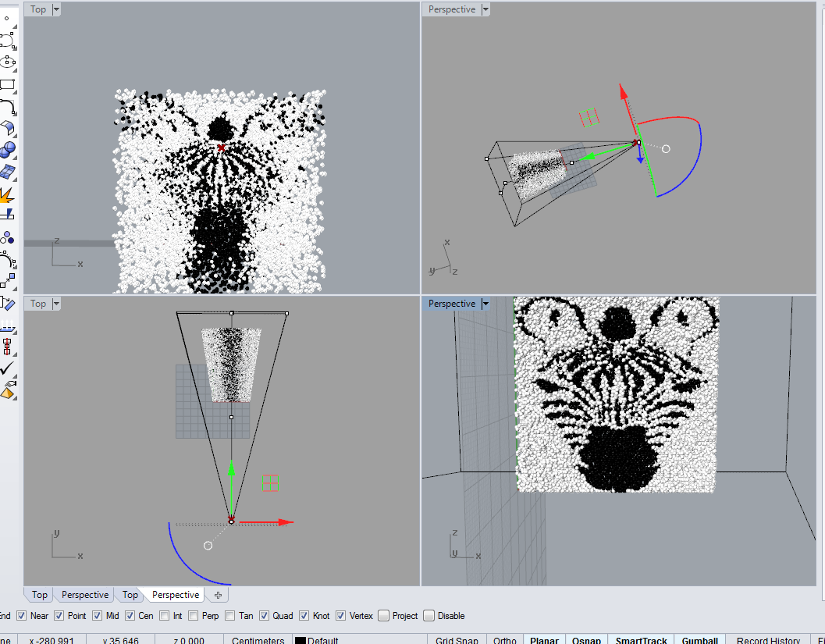The width and height of the screenshot is (825, 644).
Task: Click the lower Top viewport title
Action: point(38,304)
